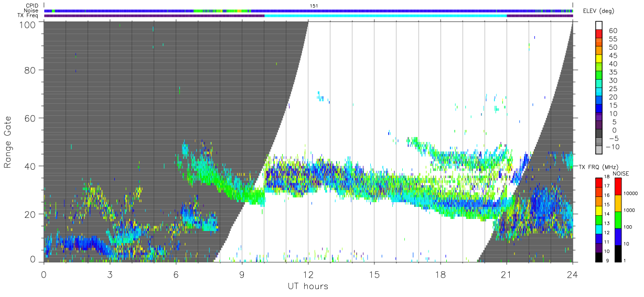This screenshot has width=644, height=297.
Task: Click the "10000" label on the NOISE legend
Action: 631,193
